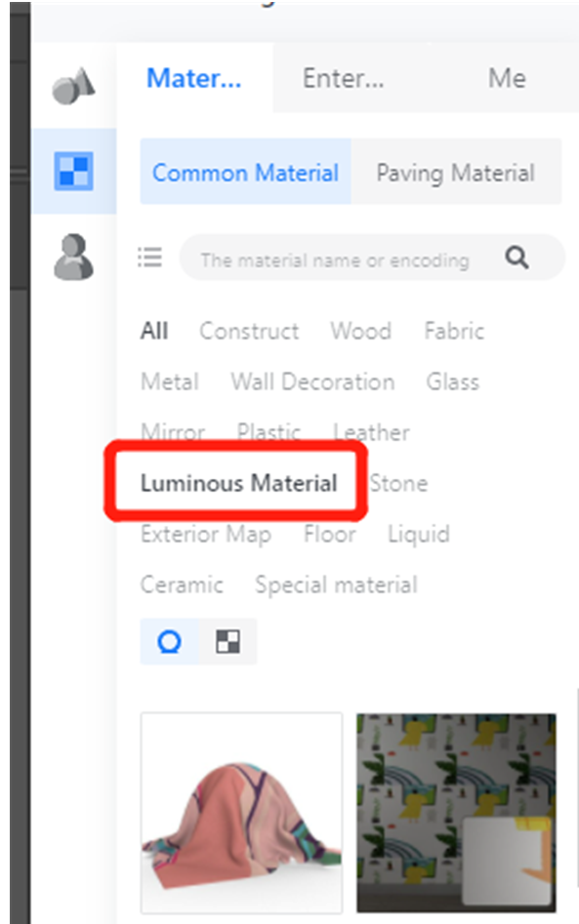
Task: Open the models library shapes icon
Action: [x=73, y=86]
